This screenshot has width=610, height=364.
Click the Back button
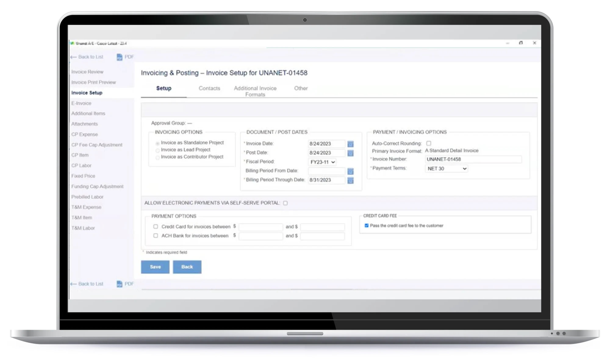click(187, 267)
